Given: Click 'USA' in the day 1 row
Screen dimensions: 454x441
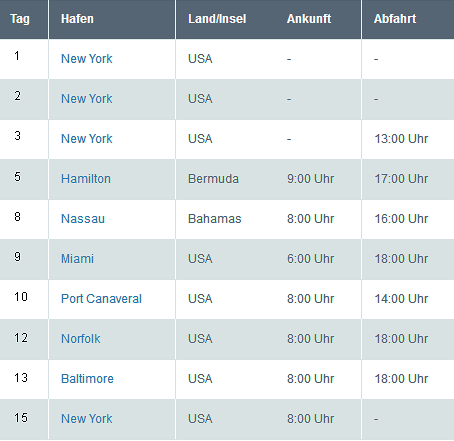Looking at the screenshot, I should pyautogui.click(x=200, y=59).
